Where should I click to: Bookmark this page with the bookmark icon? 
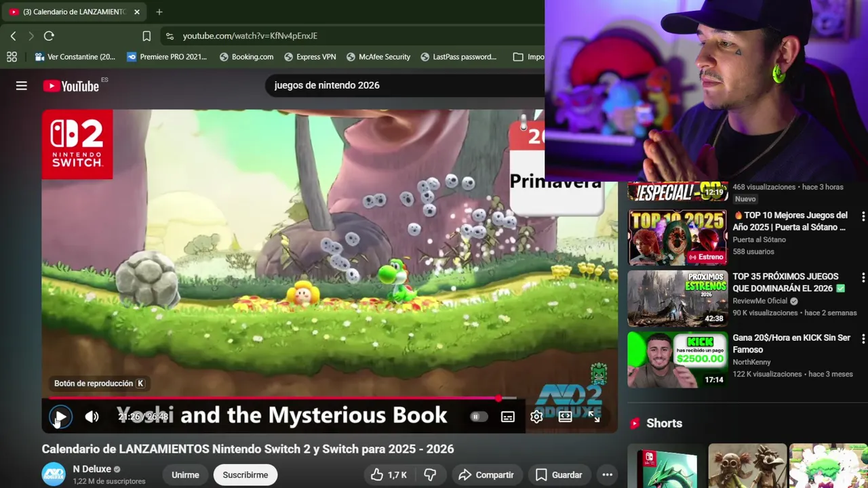point(146,36)
